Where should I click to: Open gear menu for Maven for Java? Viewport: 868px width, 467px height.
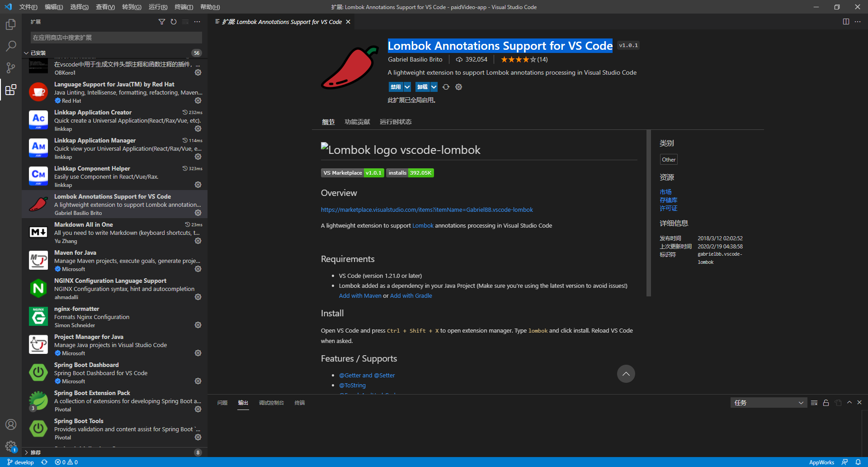(198, 269)
